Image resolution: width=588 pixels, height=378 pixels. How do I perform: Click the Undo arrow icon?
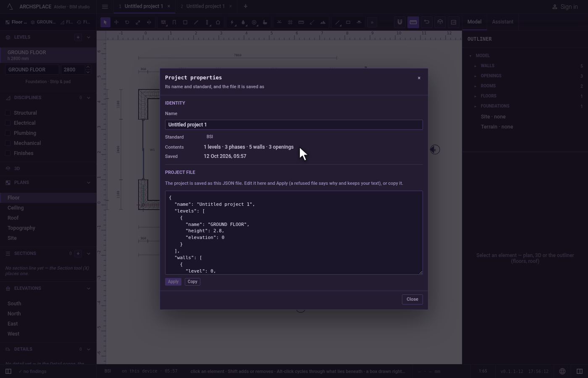(427, 22)
